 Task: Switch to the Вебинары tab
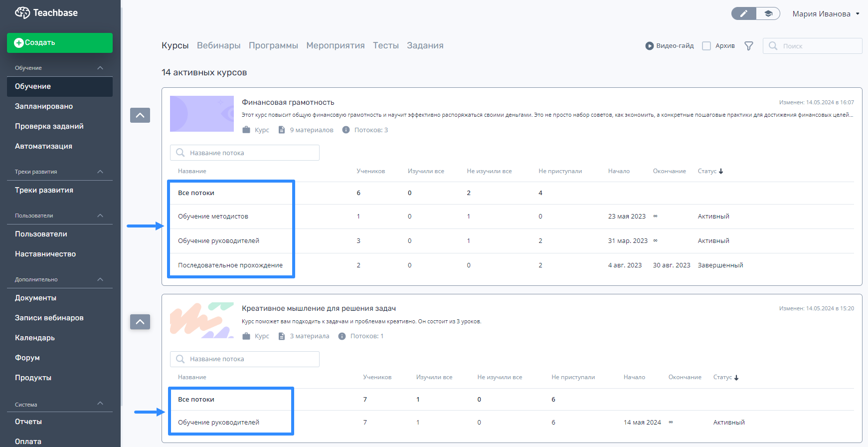click(219, 45)
